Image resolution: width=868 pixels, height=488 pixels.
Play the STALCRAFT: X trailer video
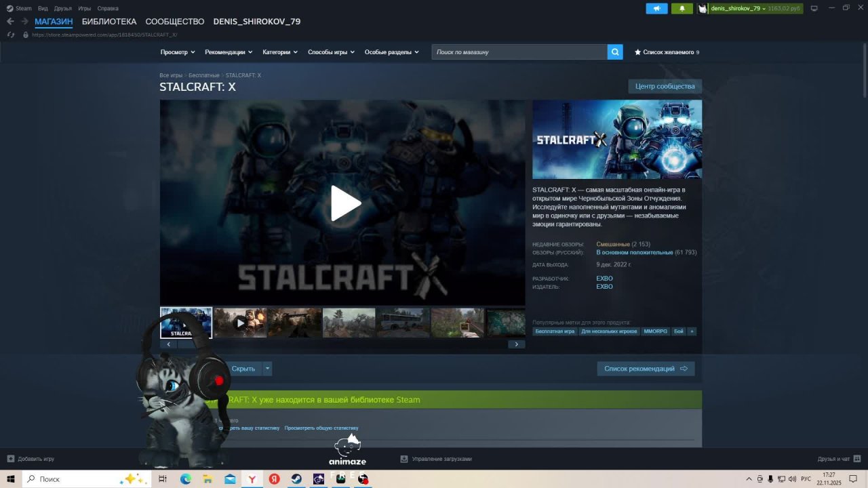point(346,203)
